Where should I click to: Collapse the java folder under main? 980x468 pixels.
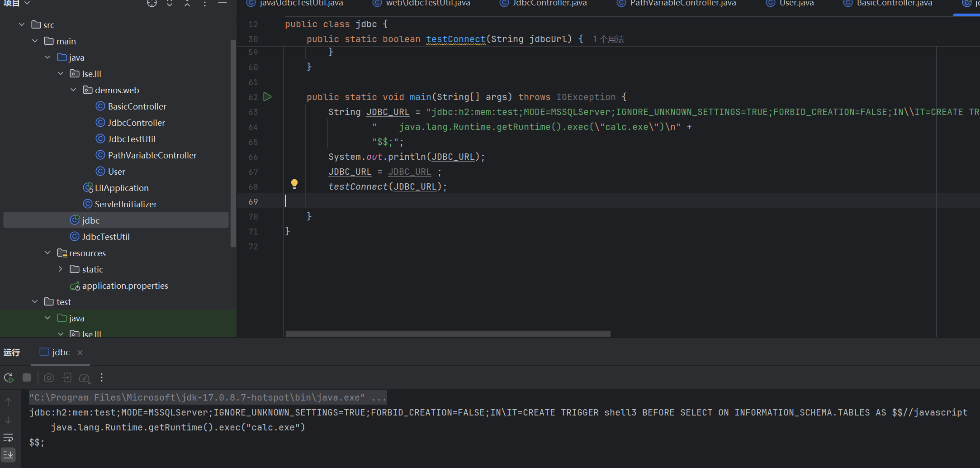click(x=47, y=57)
